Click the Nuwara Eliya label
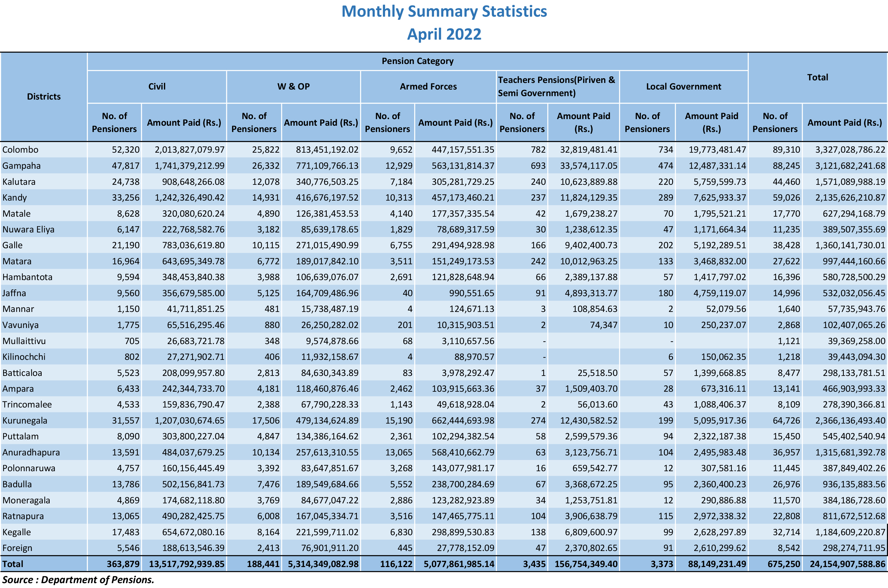The width and height of the screenshot is (888, 588). point(28,230)
